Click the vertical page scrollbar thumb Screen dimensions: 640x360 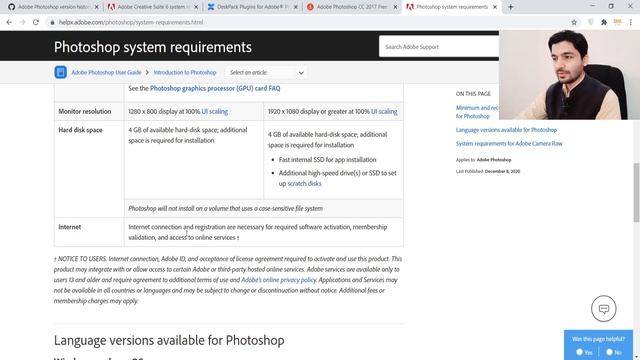click(x=636, y=193)
